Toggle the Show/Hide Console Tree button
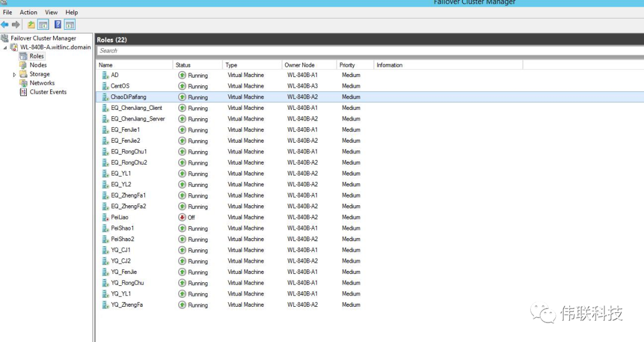This screenshot has height=342, width=644. 43,24
